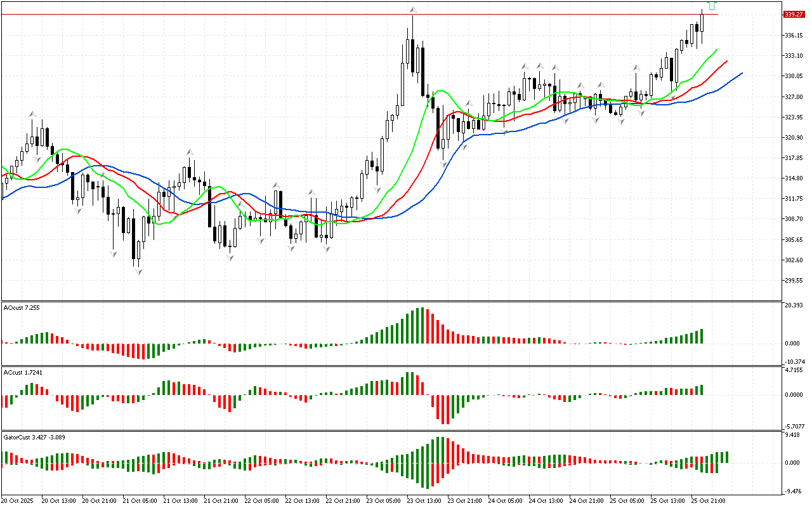Click the up fractal arrow above the 23 Oct peak
This screenshot has width=812, height=508.
413,10
